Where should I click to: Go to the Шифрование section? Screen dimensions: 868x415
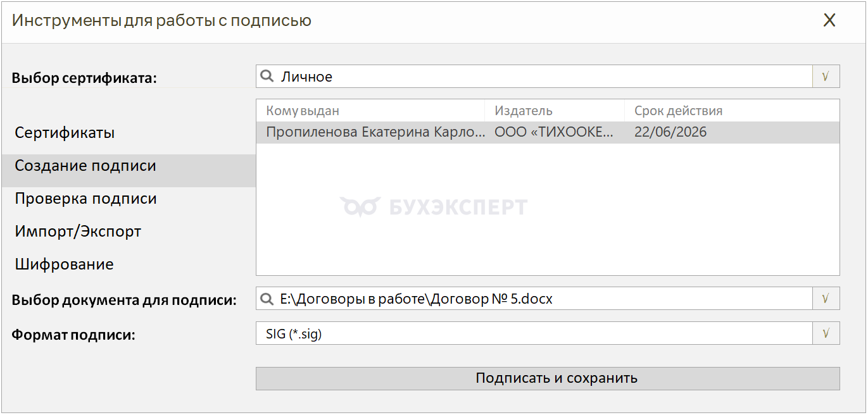coord(64,264)
